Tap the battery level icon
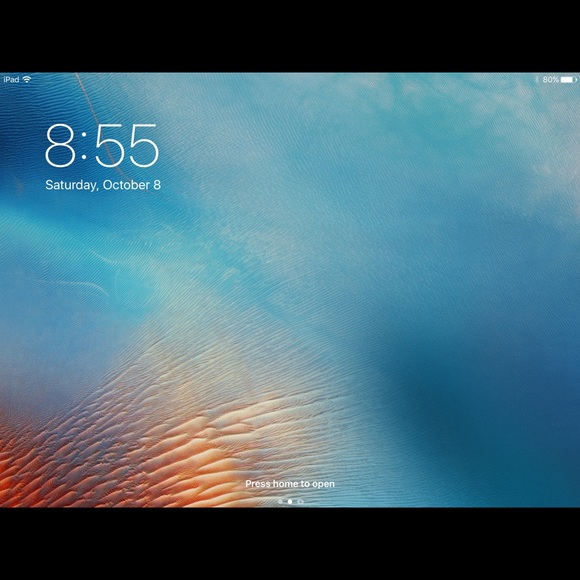The image size is (580, 580). pyautogui.click(x=569, y=80)
